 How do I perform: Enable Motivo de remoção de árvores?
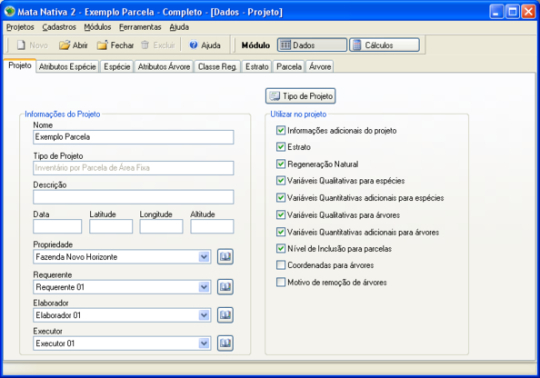(x=281, y=282)
